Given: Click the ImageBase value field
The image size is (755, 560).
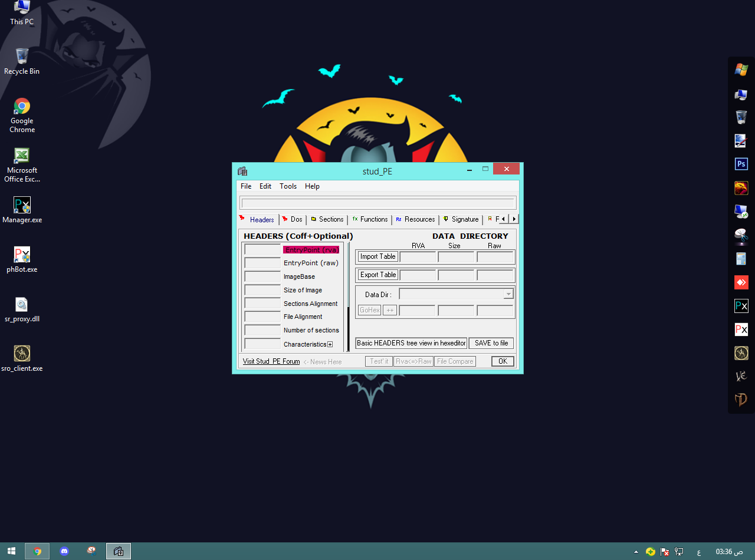Looking at the screenshot, I should click(262, 276).
